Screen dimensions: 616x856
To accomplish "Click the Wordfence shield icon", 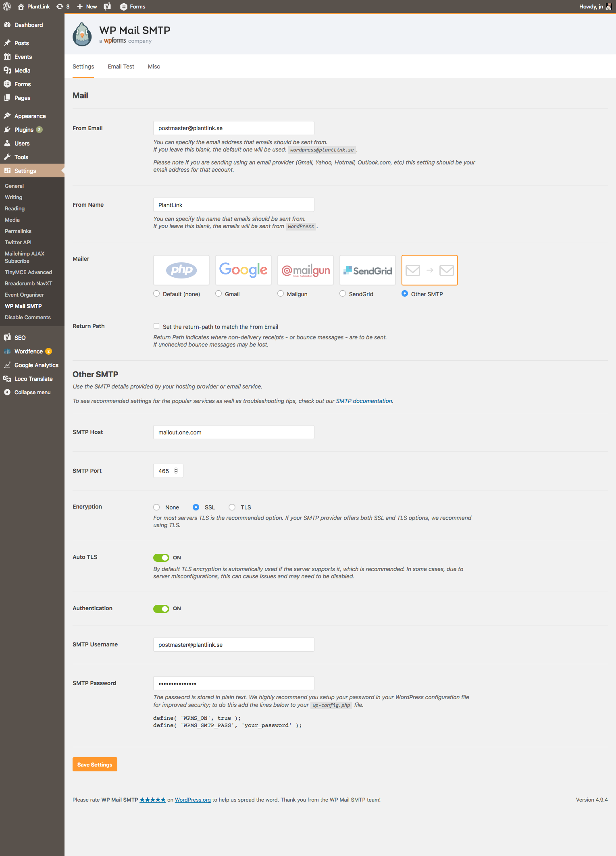I will pos(7,351).
